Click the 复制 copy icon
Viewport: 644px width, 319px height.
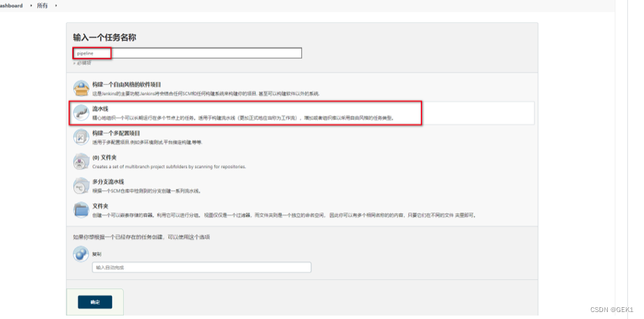click(81, 254)
